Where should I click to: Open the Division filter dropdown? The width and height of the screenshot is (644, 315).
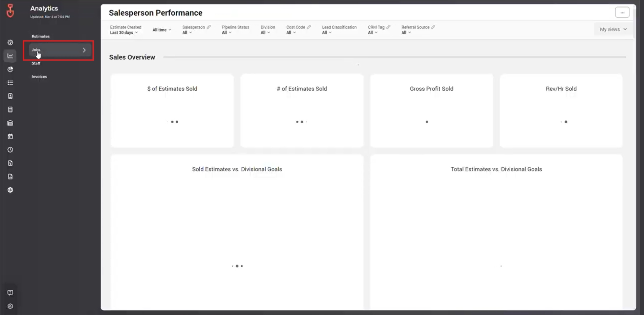pyautogui.click(x=265, y=33)
